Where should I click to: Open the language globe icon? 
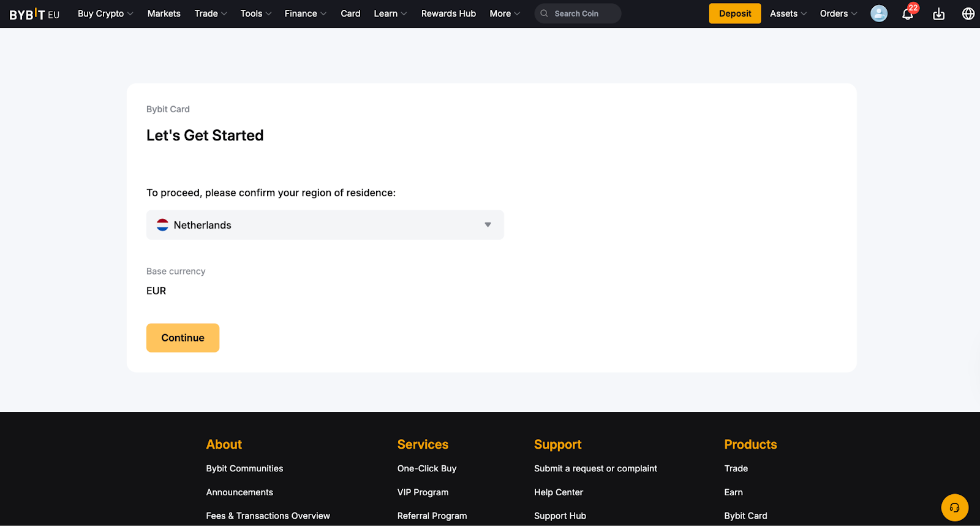coord(968,13)
